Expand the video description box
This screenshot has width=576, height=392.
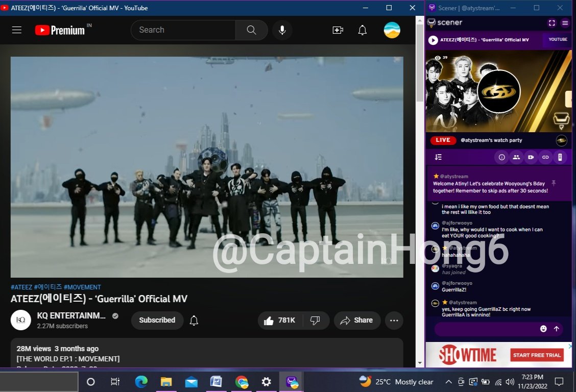coord(207,353)
